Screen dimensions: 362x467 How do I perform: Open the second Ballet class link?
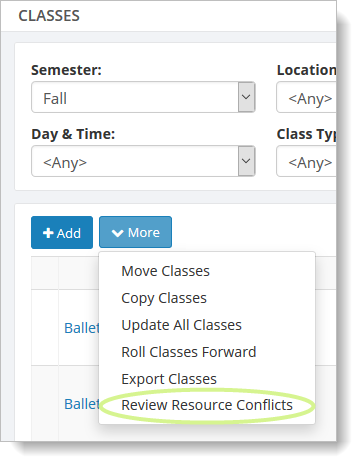(82, 404)
